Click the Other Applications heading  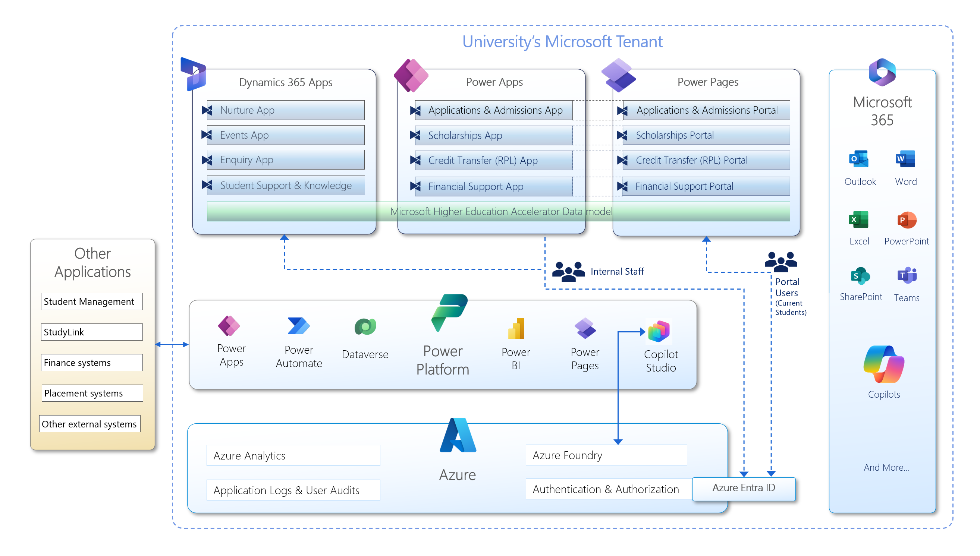[x=92, y=263]
